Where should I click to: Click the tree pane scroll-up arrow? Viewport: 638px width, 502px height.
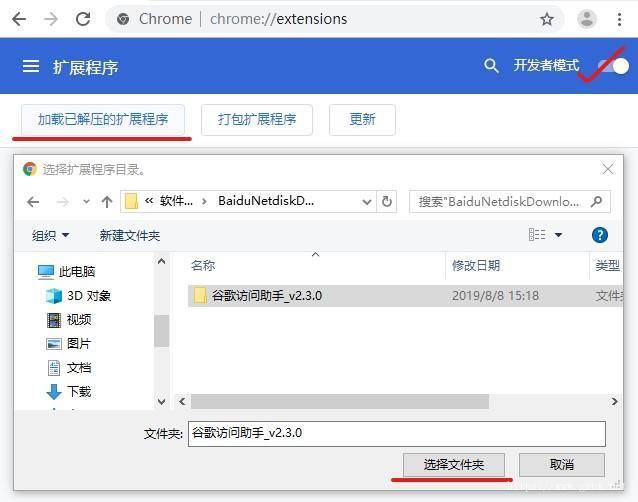(162, 262)
